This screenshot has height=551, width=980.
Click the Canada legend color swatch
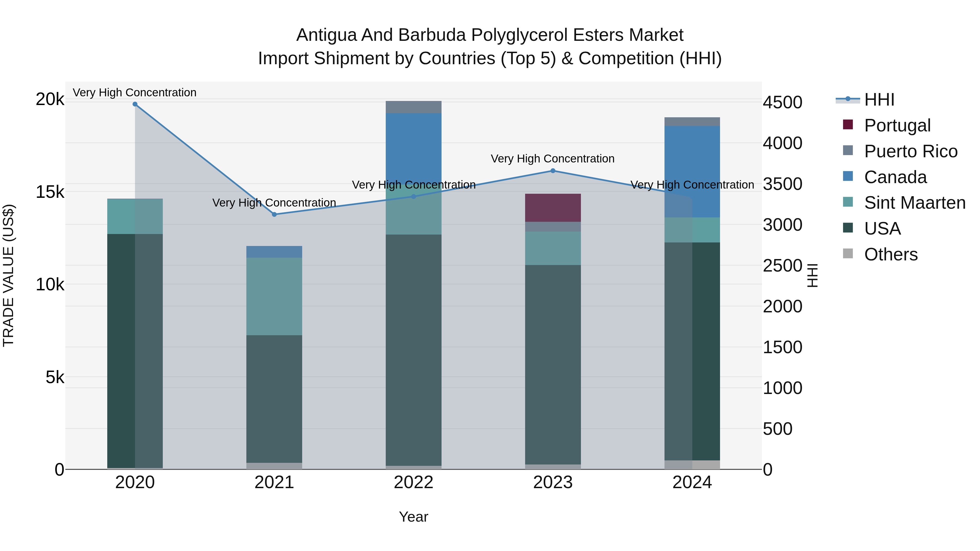[x=848, y=176]
